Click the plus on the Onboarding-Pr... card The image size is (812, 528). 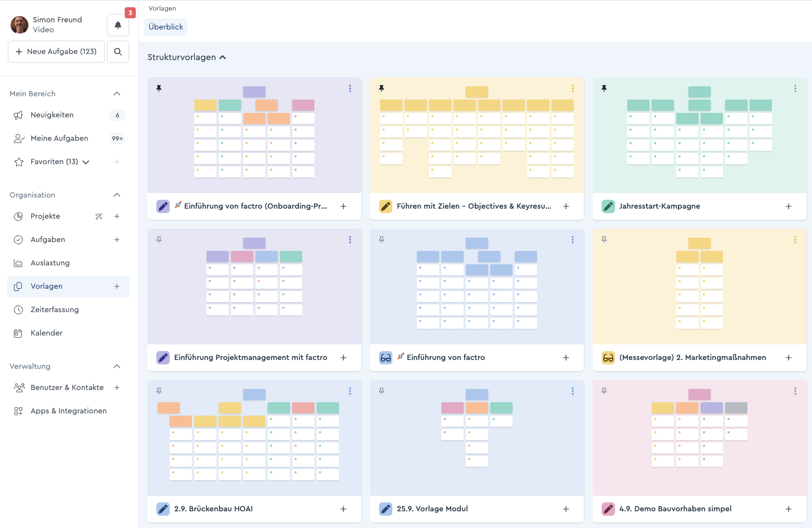click(343, 206)
